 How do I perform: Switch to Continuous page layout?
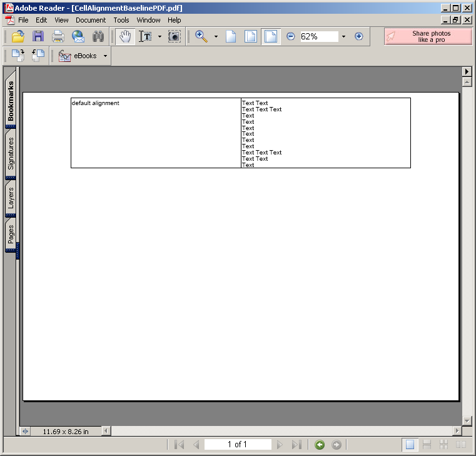(427, 445)
